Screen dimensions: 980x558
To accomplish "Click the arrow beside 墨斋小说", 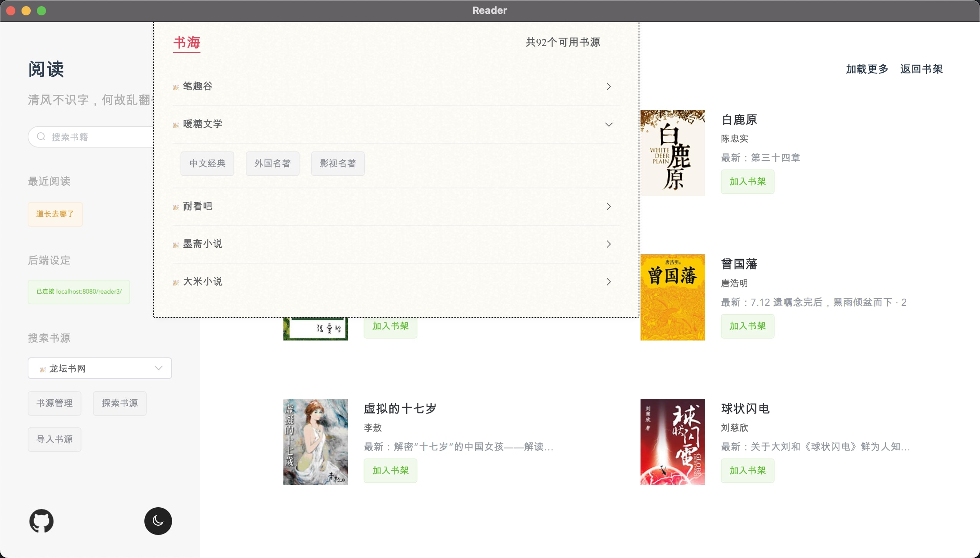I will (608, 244).
